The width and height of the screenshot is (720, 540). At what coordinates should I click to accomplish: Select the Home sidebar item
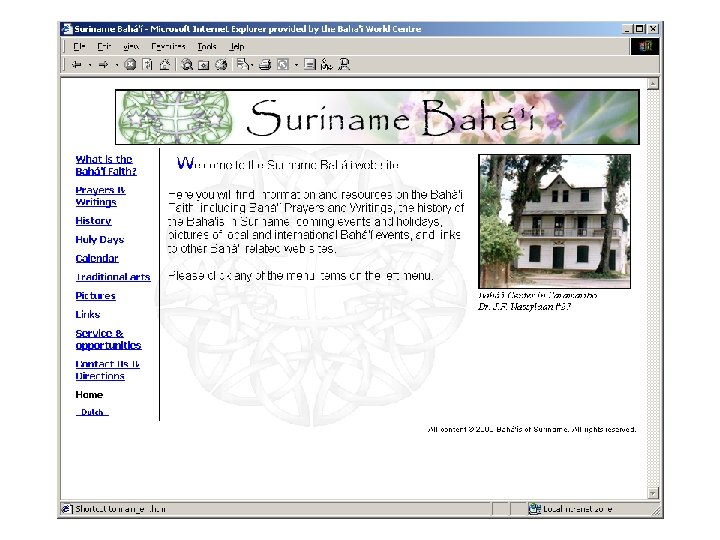[89, 395]
